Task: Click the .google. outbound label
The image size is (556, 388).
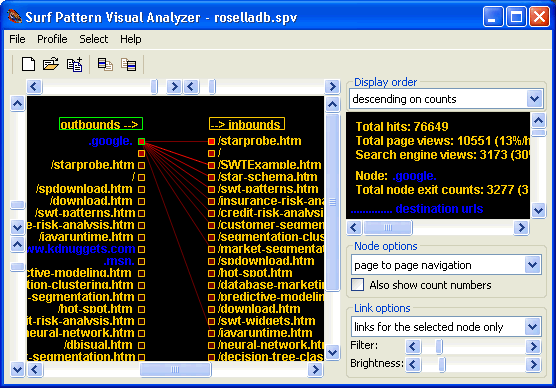Action: (110, 141)
